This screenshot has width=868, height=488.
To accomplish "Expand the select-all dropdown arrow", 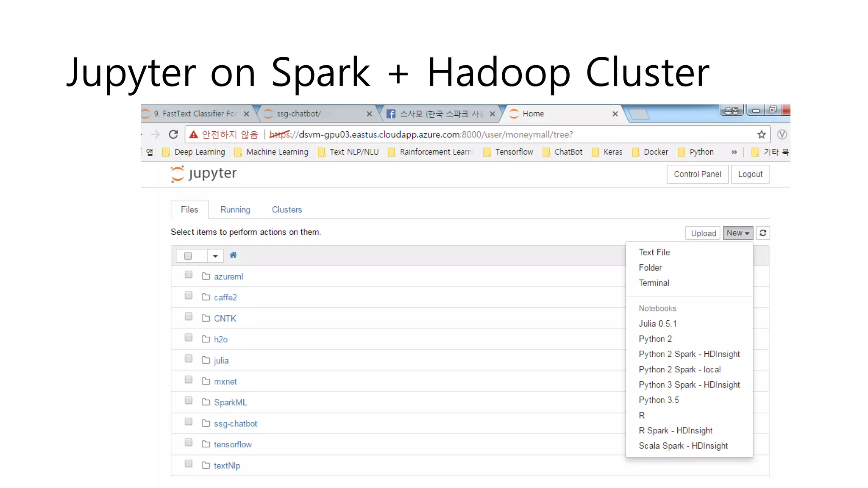I will click(x=215, y=256).
